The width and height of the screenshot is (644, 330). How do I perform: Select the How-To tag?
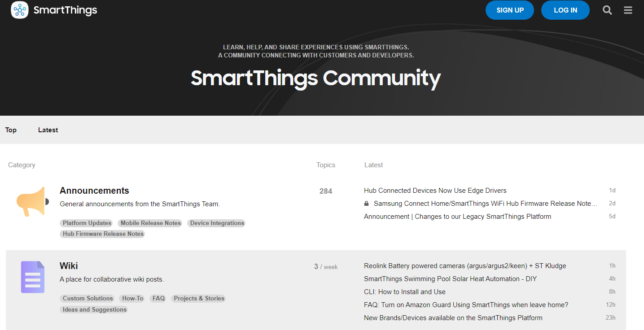(x=133, y=298)
